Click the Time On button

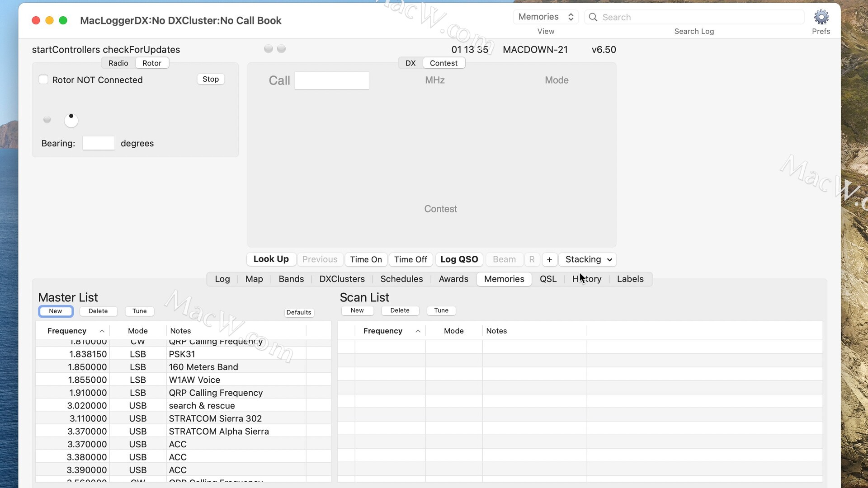[x=366, y=259]
